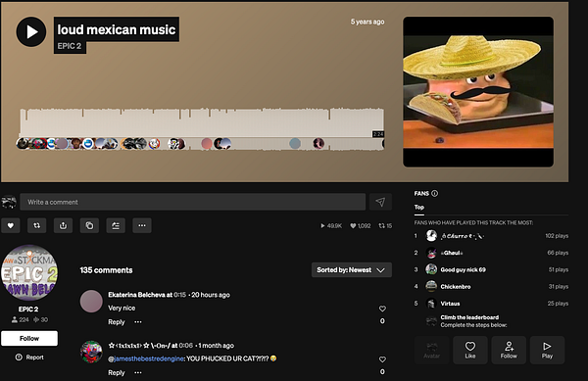588x381 pixels.
Task: Follow EPIC 2 with the white button
Action: point(29,338)
